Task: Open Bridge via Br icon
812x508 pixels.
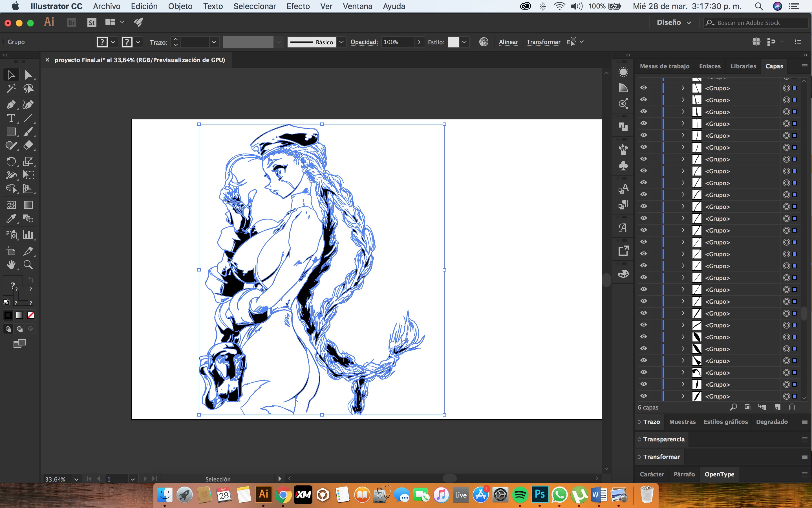Action: tap(71, 23)
